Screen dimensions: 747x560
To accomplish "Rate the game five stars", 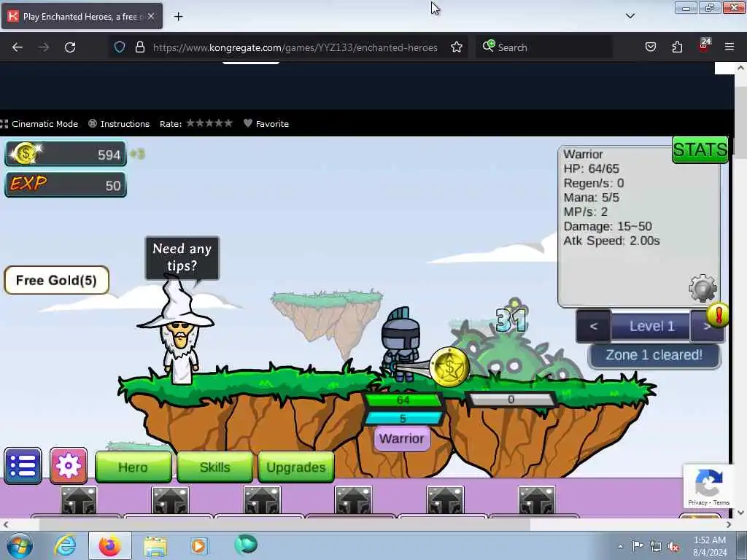I will pos(228,123).
